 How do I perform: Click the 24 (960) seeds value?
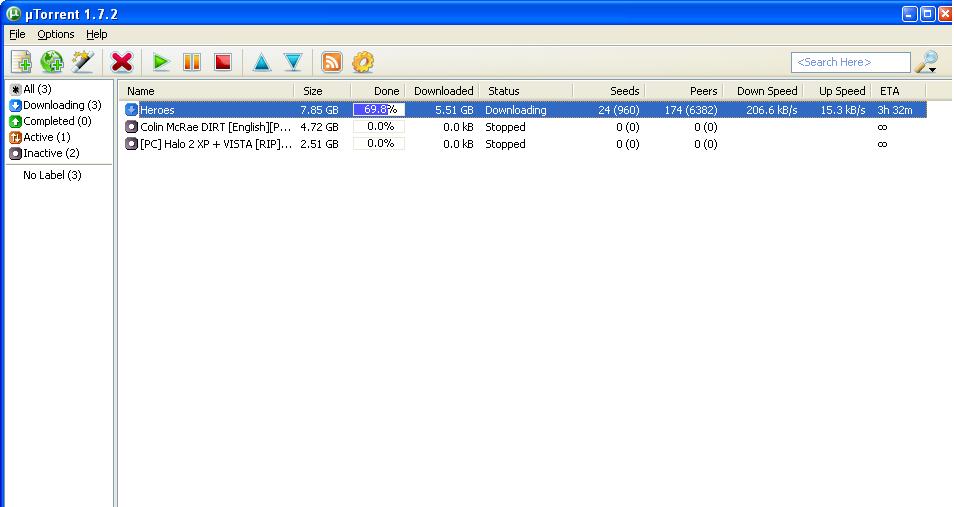(x=619, y=110)
